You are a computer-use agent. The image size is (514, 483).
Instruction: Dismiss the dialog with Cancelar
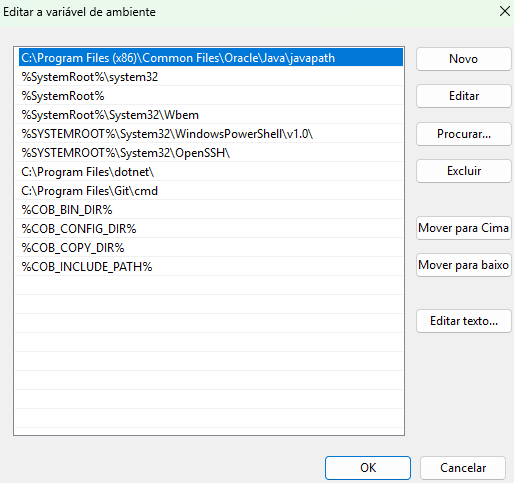(x=463, y=468)
